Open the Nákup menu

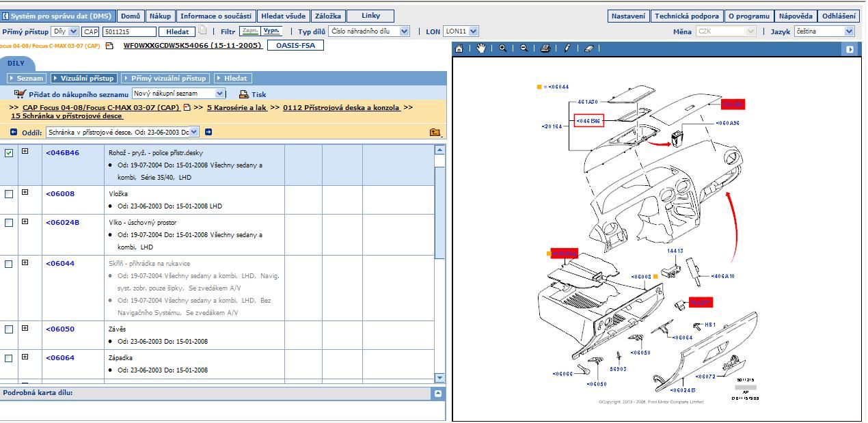click(160, 16)
